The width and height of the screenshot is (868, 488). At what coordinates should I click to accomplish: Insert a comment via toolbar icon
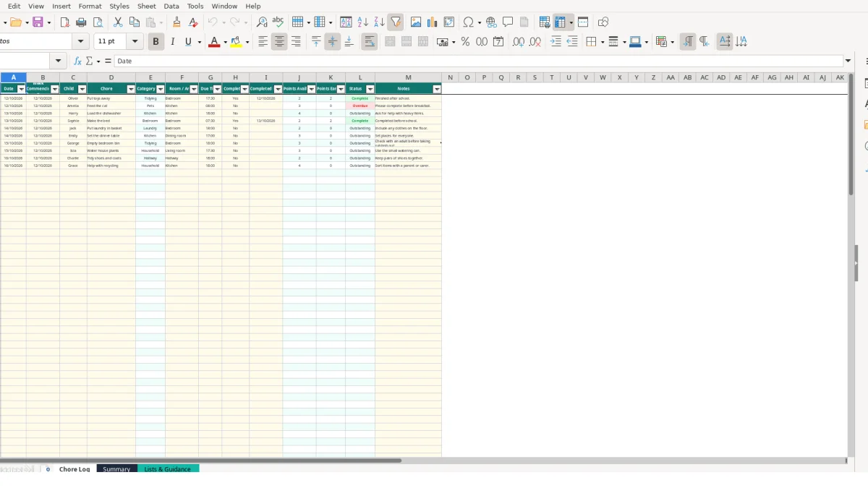point(508,22)
